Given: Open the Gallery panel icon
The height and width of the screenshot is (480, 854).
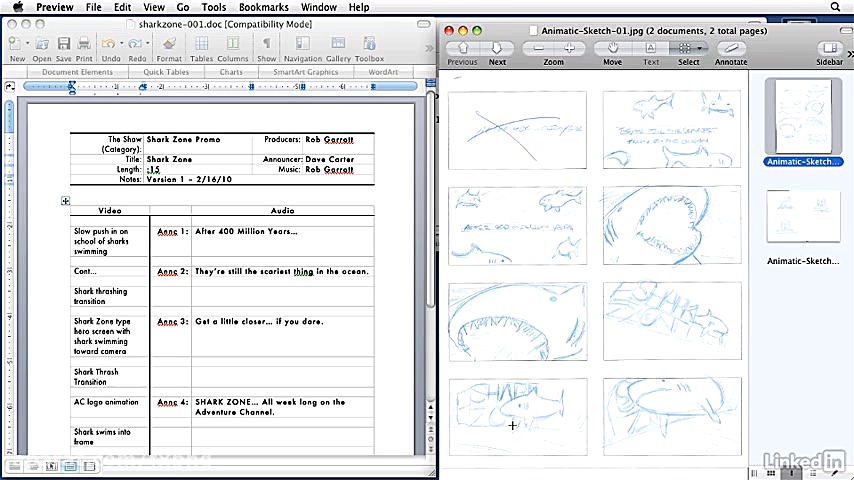Looking at the screenshot, I should (338, 46).
